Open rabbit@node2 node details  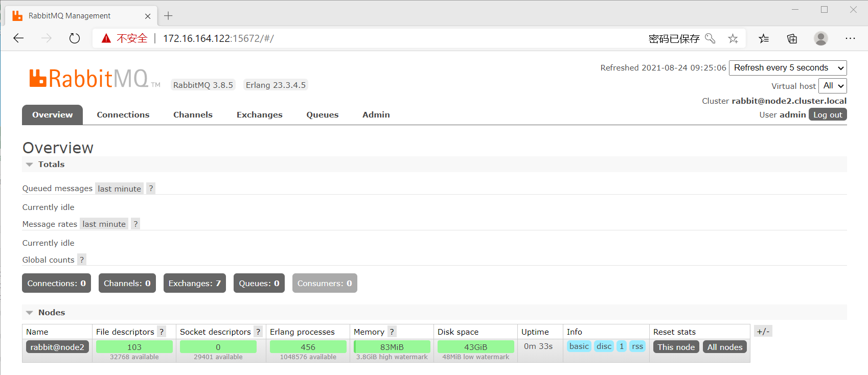coord(57,347)
